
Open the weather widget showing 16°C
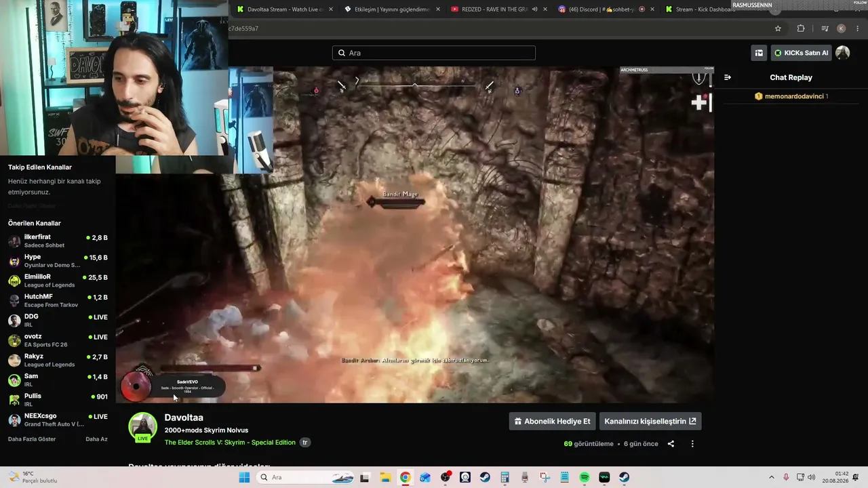pos(32,477)
